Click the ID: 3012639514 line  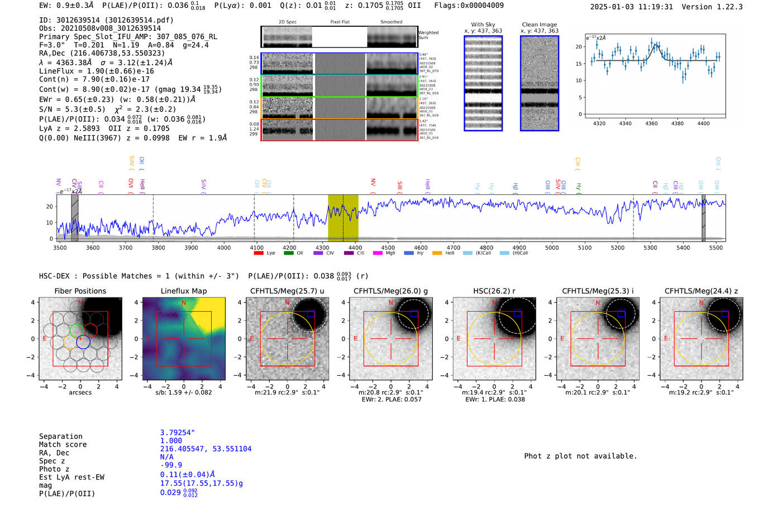point(106,20)
